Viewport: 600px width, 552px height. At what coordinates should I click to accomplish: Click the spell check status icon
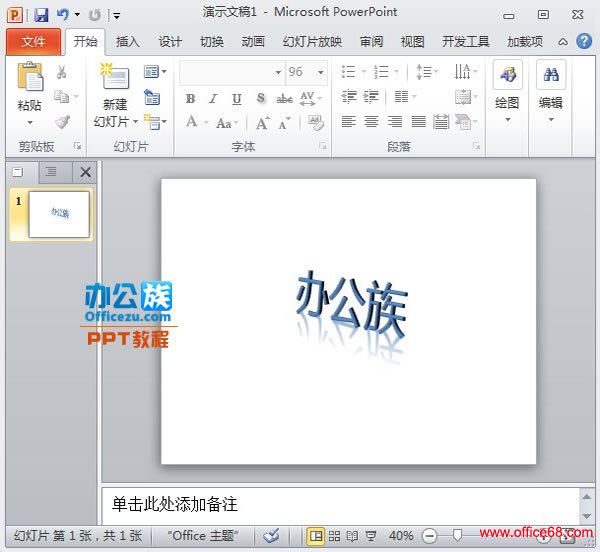click(x=271, y=536)
